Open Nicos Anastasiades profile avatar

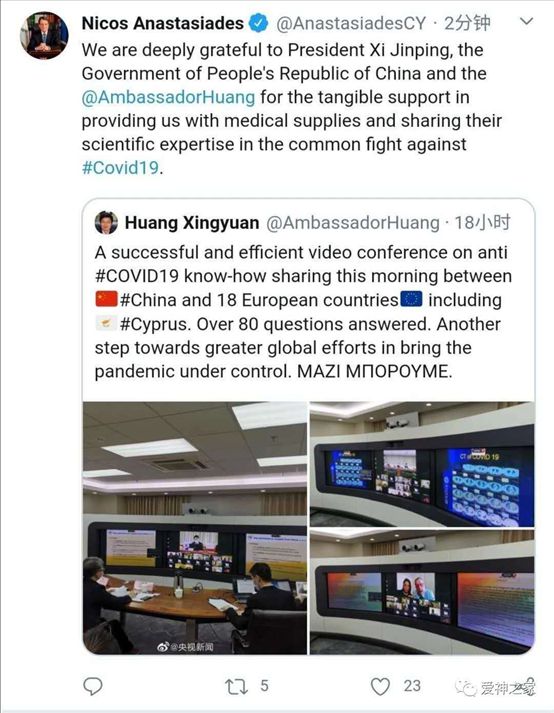pos(44,35)
